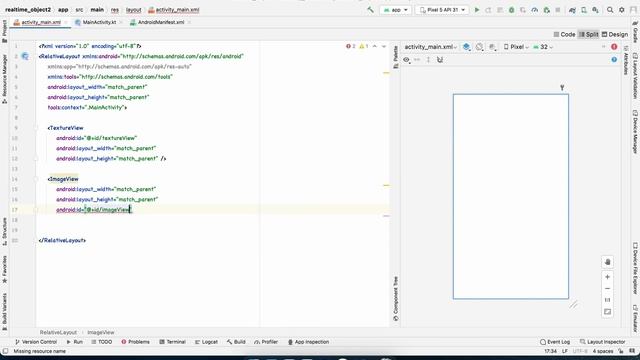Click the magnet Autoconnect icon
The image size is (640, 360).
click(x=440, y=60)
